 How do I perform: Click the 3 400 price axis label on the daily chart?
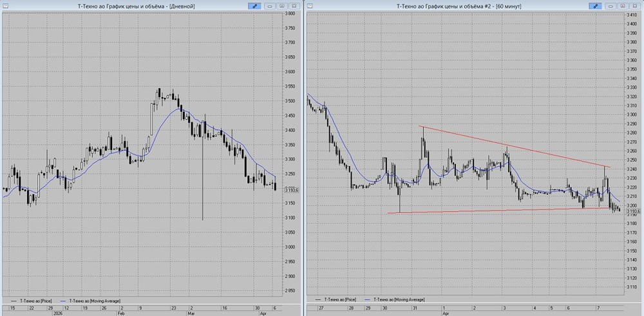(290, 130)
